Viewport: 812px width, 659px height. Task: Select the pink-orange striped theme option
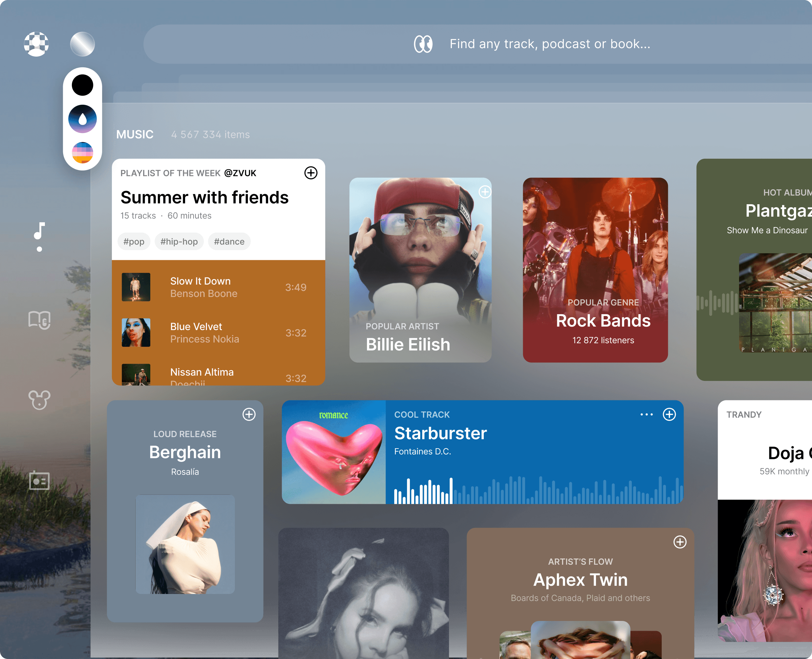coord(82,153)
